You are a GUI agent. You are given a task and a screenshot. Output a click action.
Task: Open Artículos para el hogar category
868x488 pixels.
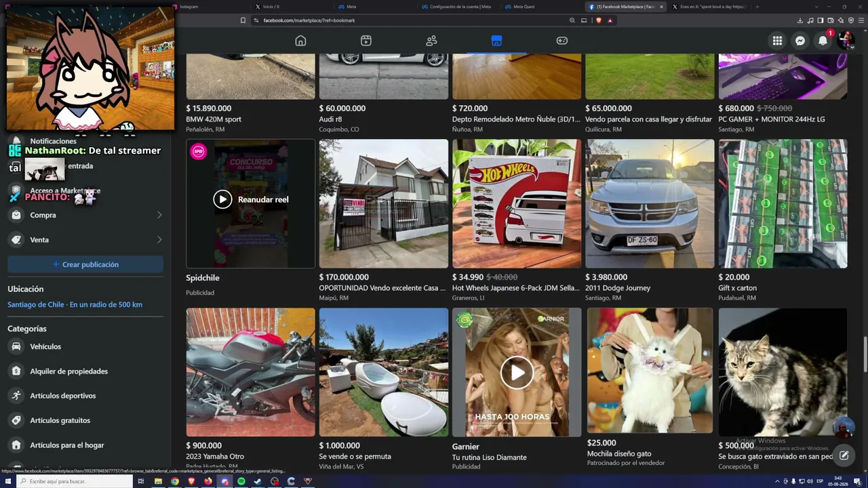[x=85, y=445]
